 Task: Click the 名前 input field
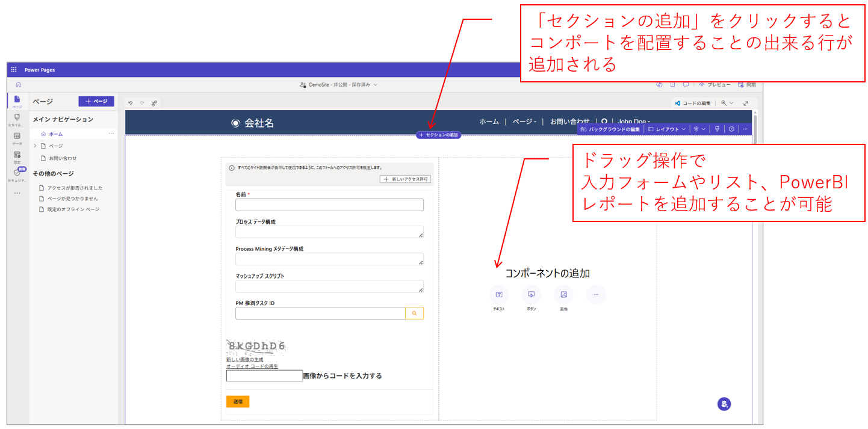[x=329, y=205]
